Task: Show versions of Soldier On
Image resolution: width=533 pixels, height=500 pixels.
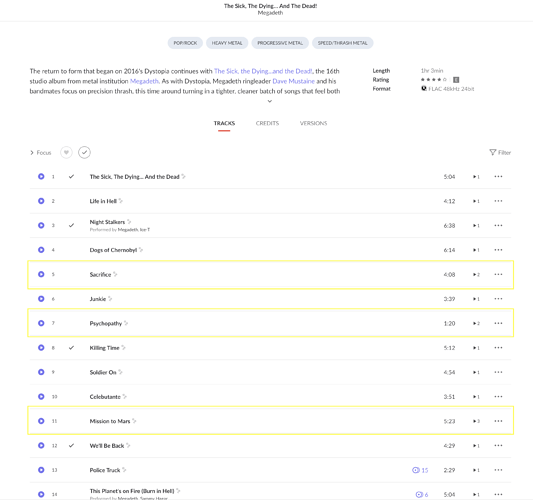Action: pos(476,372)
